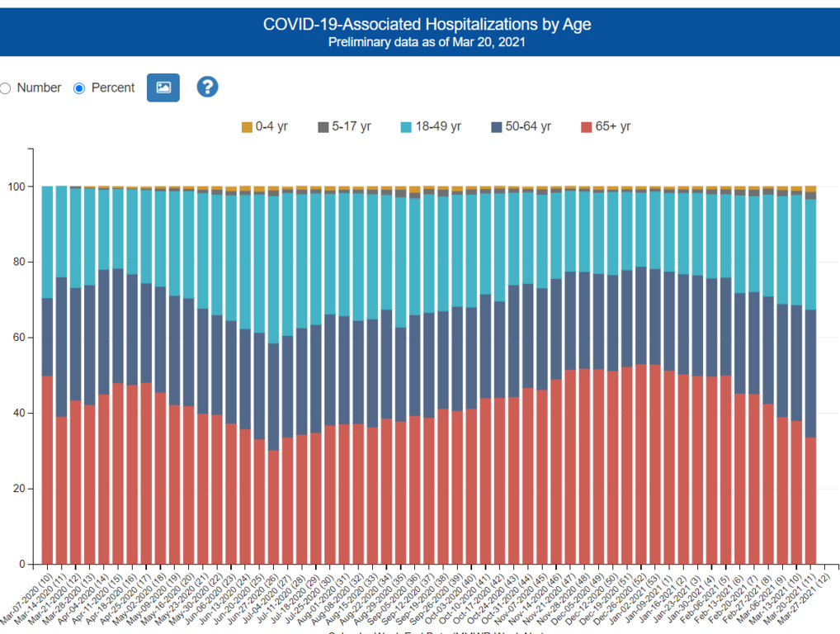The height and width of the screenshot is (634, 840).
Task: Click the 50-64 yr legend text
Action: pos(528,127)
